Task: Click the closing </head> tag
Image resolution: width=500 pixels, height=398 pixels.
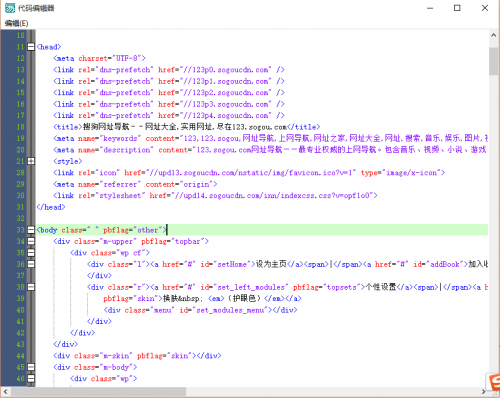Action: (x=51, y=207)
